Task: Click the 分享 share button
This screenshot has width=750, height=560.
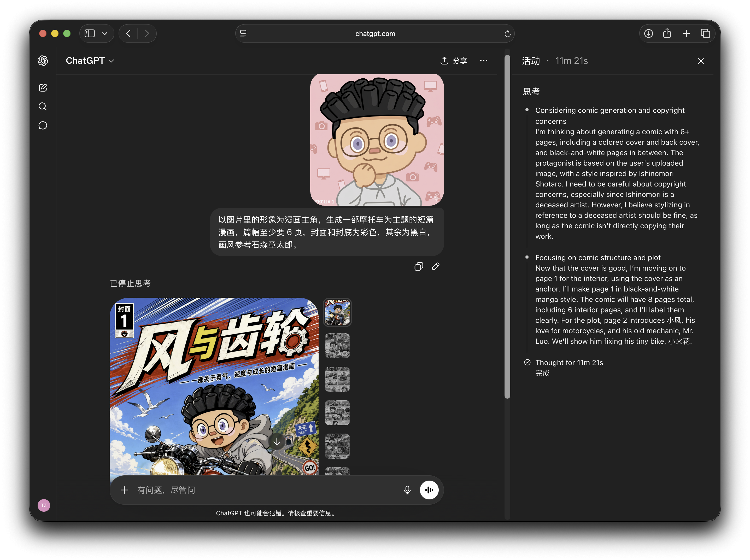Action: click(x=453, y=61)
